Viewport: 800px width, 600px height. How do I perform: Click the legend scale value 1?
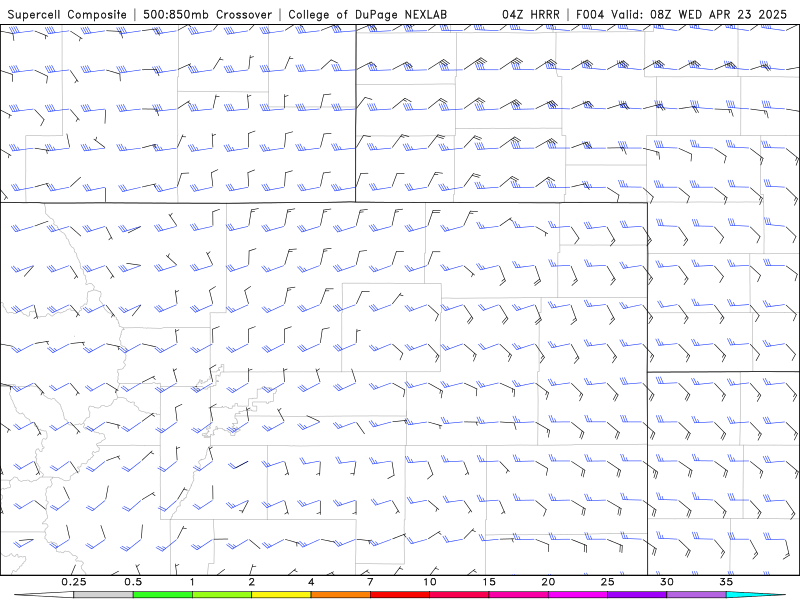pos(192,582)
